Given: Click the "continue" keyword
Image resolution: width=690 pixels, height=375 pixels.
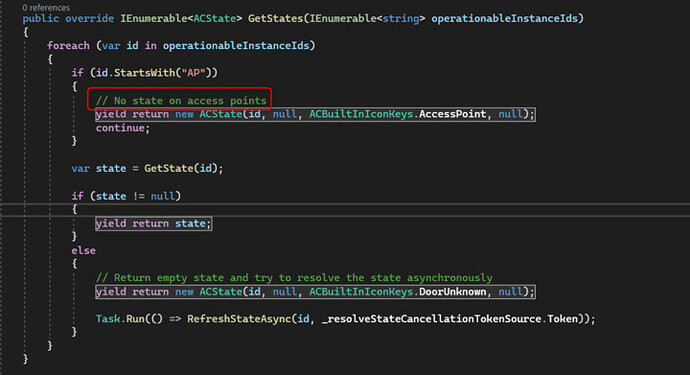Looking at the screenshot, I should point(120,128).
